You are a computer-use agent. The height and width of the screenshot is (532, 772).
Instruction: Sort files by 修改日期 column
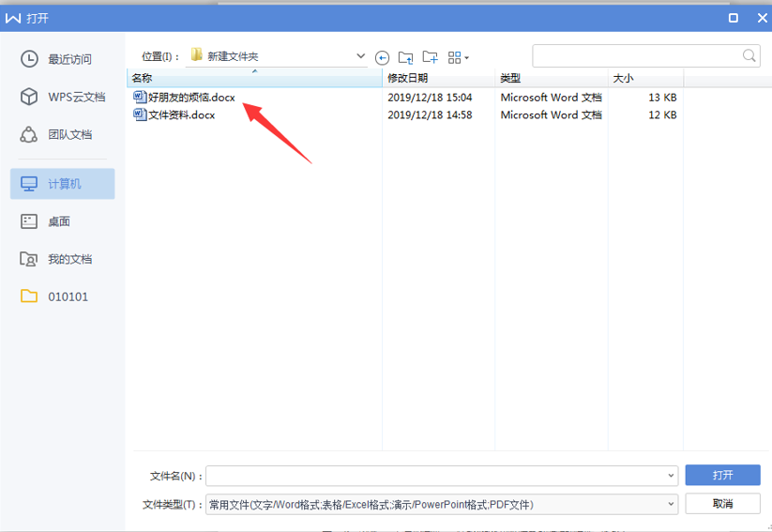pyautogui.click(x=438, y=78)
